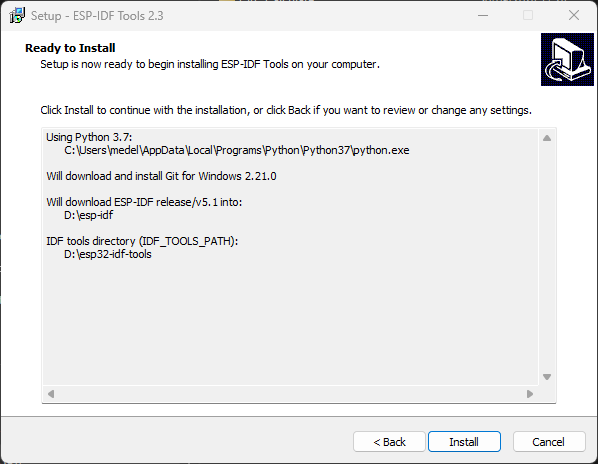
Task: Go back with the Back button
Action: 389,442
